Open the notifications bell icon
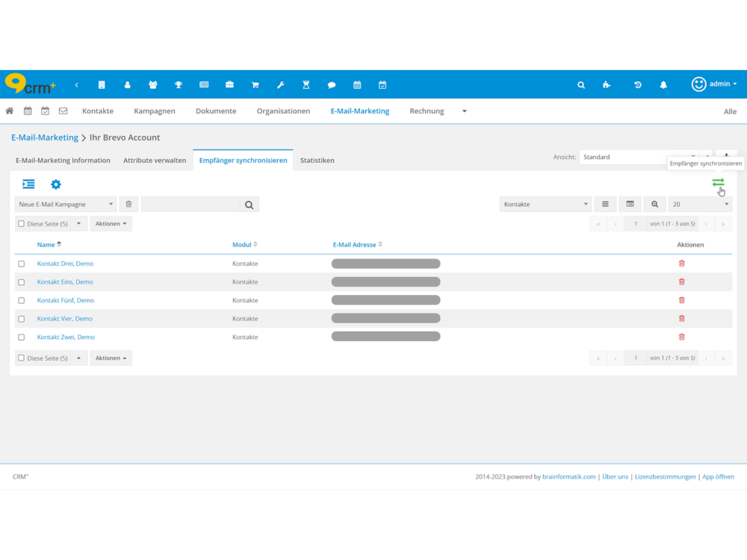The height and width of the screenshot is (560, 747). (663, 85)
